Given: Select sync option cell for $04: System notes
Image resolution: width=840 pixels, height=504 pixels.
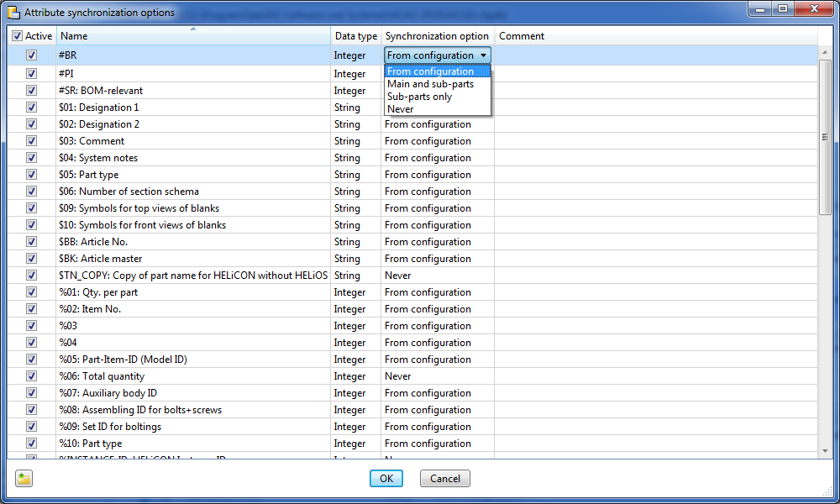Looking at the screenshot, I should (x=437, y=158).
